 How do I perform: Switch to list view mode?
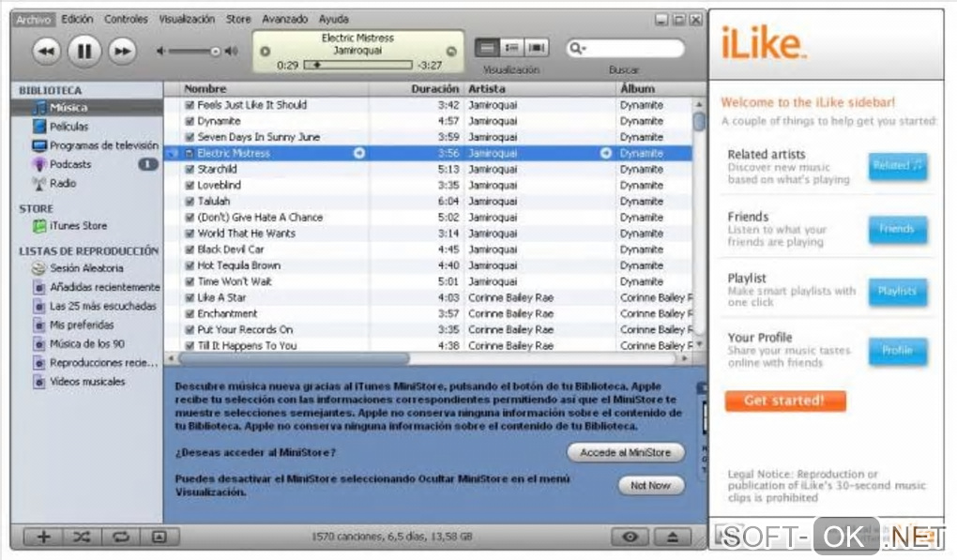[487, 48]
